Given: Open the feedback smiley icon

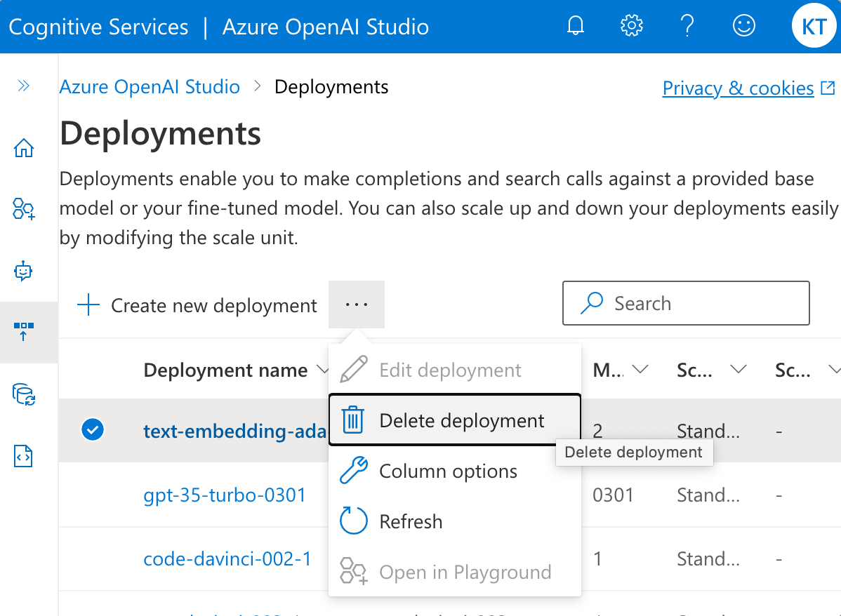Looking at the screenshot, I should tap(743, 25).
